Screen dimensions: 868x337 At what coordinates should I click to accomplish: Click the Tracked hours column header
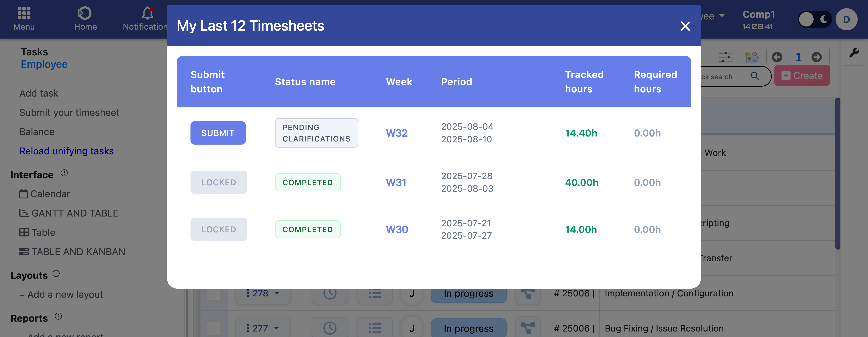coord(584,82)
